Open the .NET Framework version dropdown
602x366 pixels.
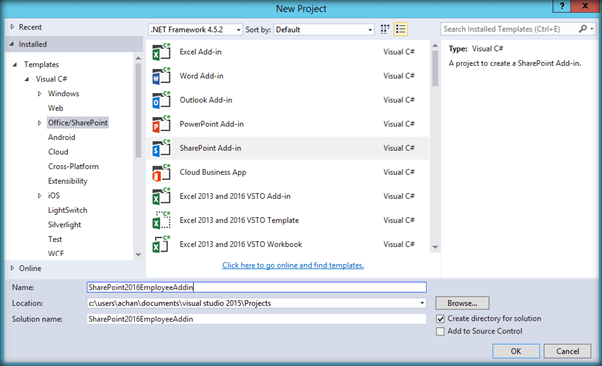coord(195,30)
